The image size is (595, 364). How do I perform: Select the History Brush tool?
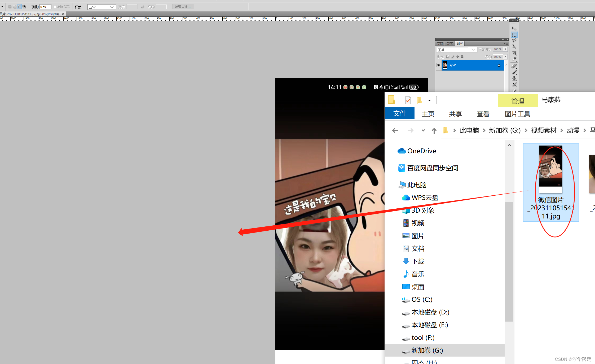click(514, 85)
